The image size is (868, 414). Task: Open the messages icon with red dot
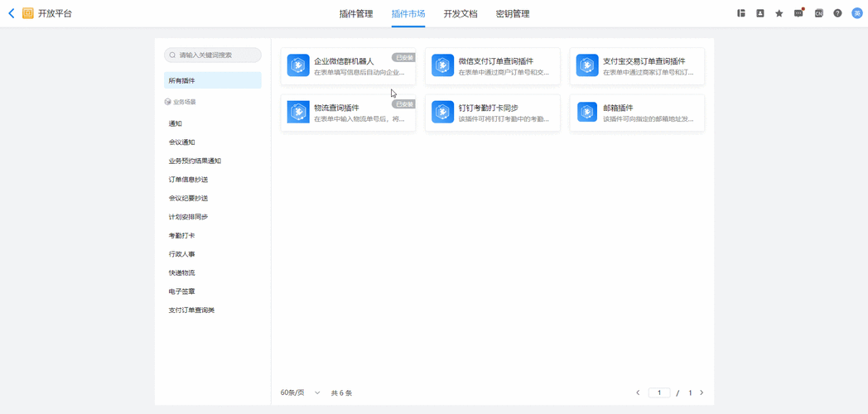pos(798,13)
